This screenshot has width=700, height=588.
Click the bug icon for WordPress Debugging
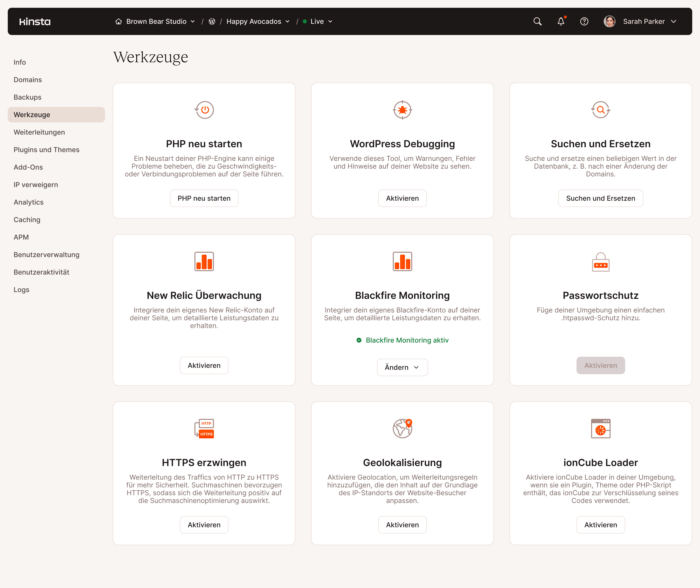402,110
